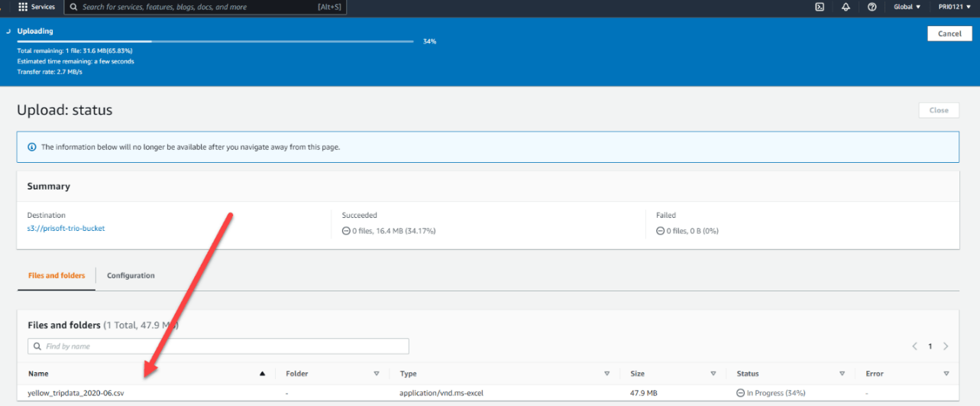Click the 34% progress label
Viewport: 980px width, 406px height.
429,41
